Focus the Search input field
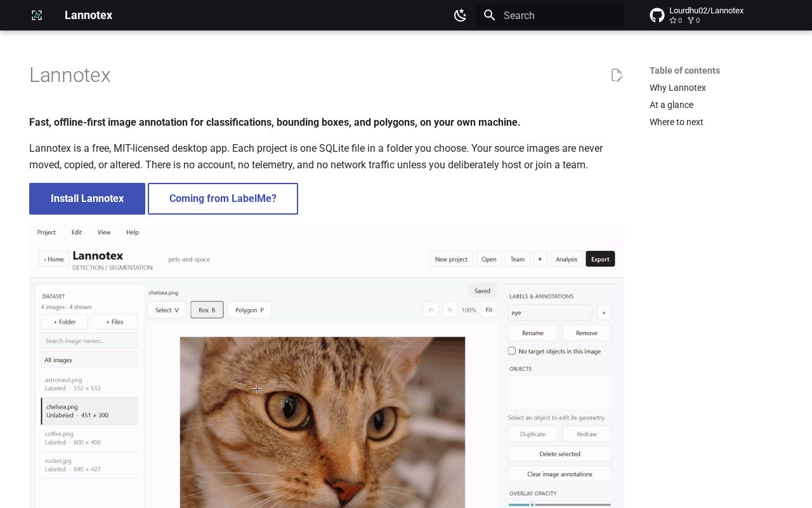This screenshot has height=508, width=812. point(550,15)
